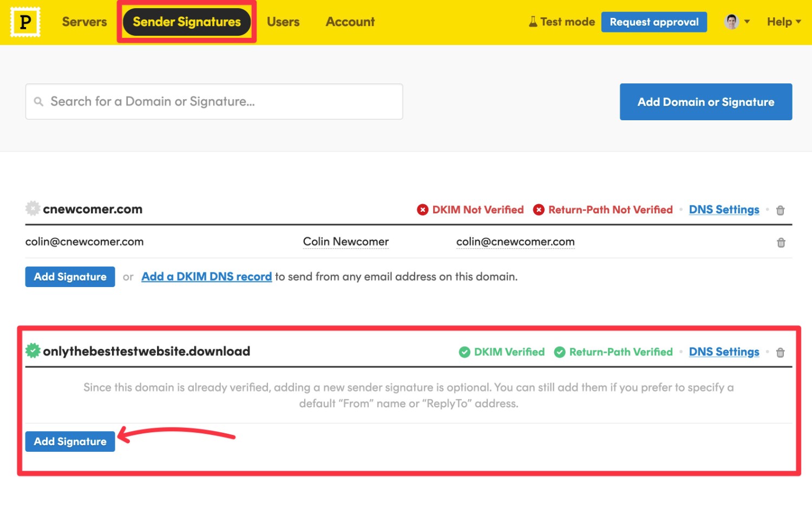Click DKIM Verified status
Screen dimensions: 812x507
click(x=502, y=352)
